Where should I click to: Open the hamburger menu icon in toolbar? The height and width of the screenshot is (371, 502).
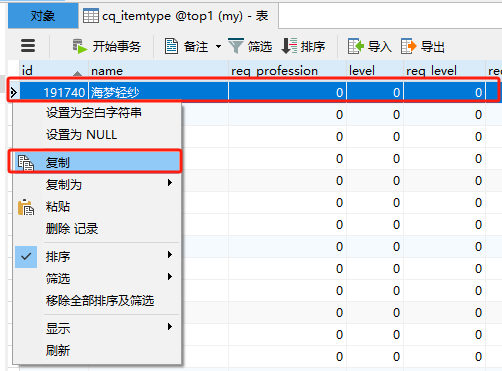(x=28, y=46)
